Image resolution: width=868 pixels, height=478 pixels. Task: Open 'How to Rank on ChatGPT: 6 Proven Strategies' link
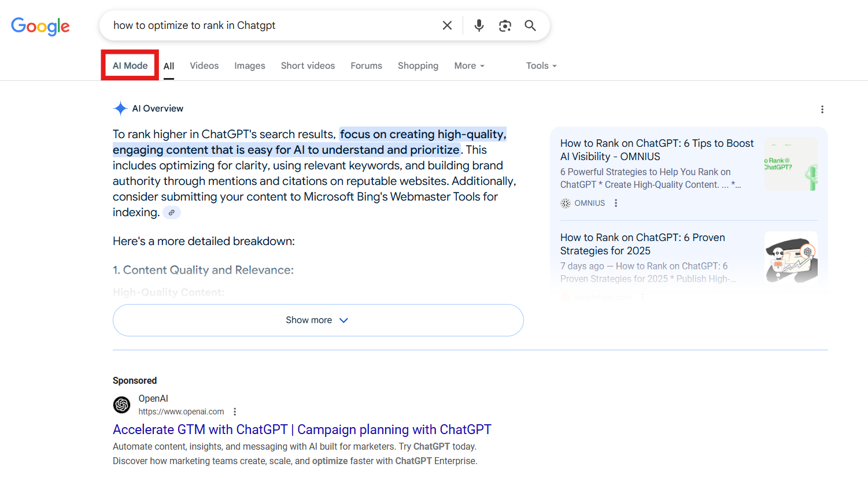(642, 244)
